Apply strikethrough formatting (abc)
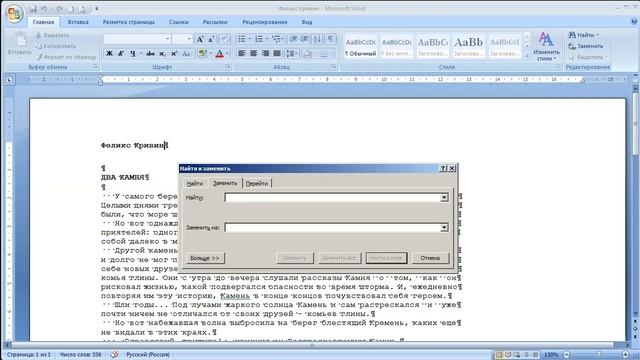Screen dimensions: 640x360 (150, 53)
